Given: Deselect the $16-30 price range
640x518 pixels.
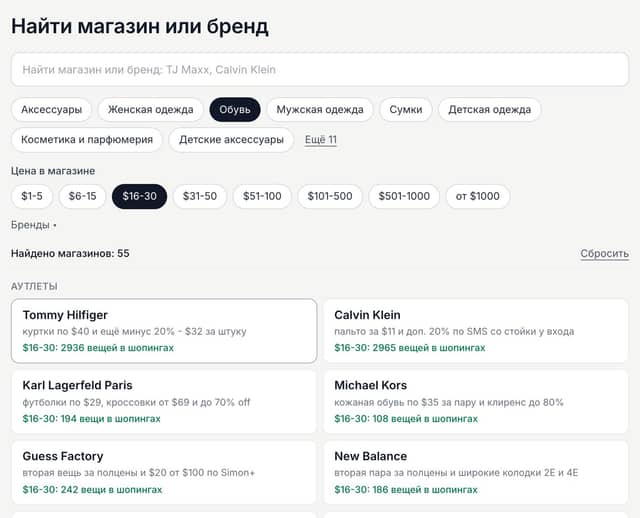Looking at the screenshot, I should coord(140,196).
